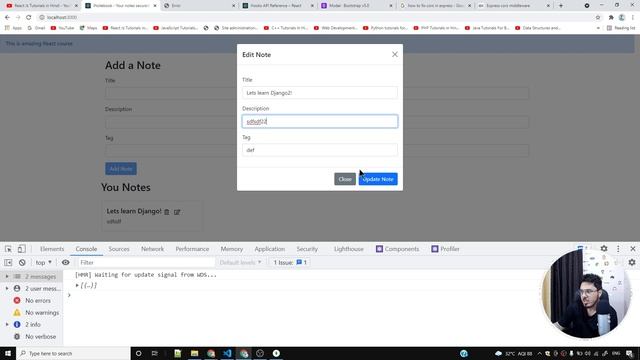This screenshot has height=360, width=640.
Task: Open the Windows Start menu
Action: [x=8, y=353]
